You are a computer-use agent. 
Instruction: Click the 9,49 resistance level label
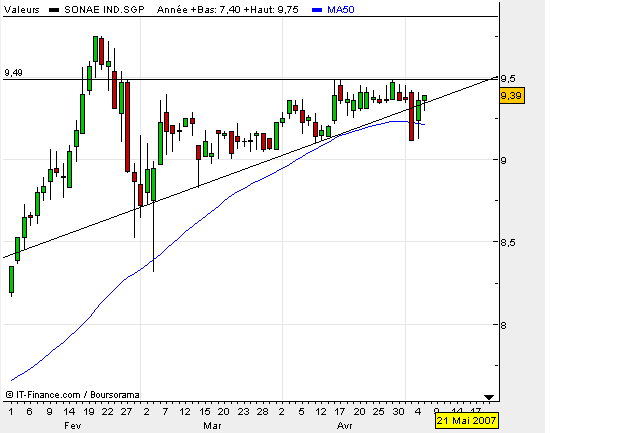point(13,73)
